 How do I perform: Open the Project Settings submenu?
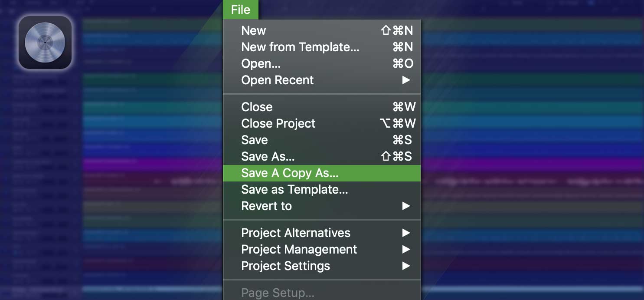[x=286, y=266]
